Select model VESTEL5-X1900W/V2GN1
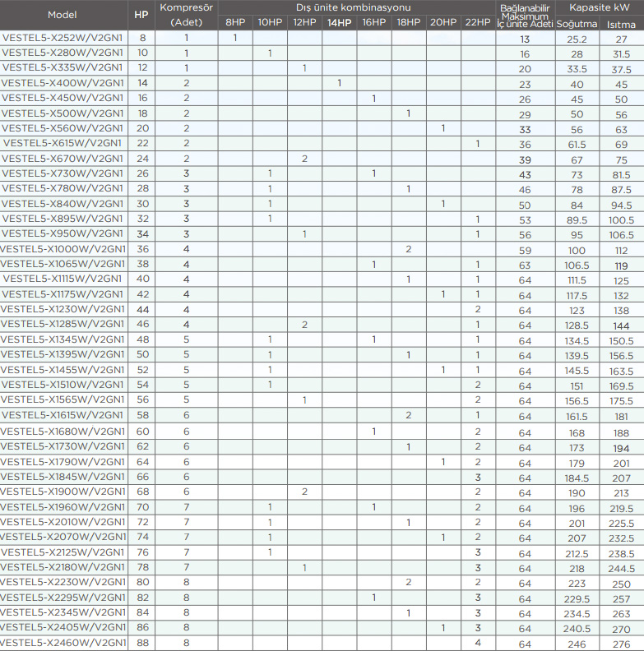The width and height of the screenshot is (644, 651). pyautogui.click(x=63, y=492)
